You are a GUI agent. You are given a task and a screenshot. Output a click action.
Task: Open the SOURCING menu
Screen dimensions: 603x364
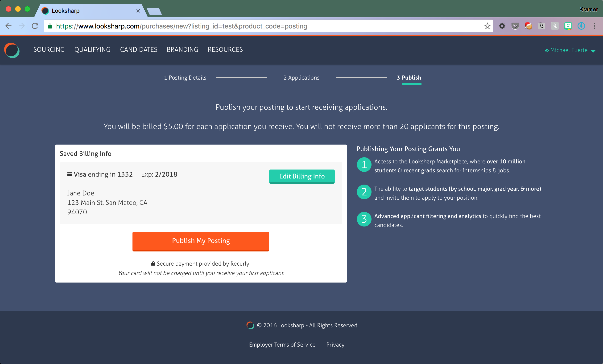coord(49,50)
